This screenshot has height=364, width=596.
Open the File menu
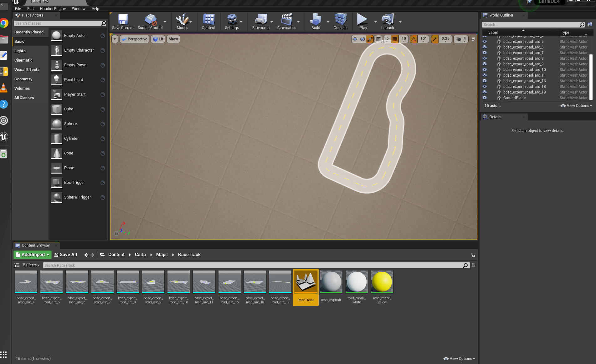(18, 9)
